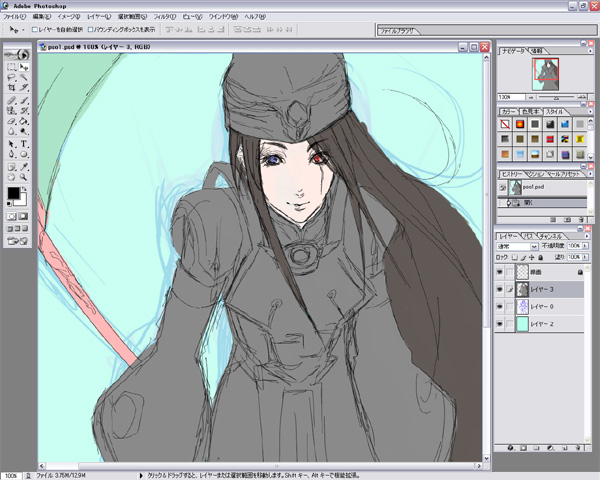
Task: Select the Paint Bucket tool
Action: point(24,121)
